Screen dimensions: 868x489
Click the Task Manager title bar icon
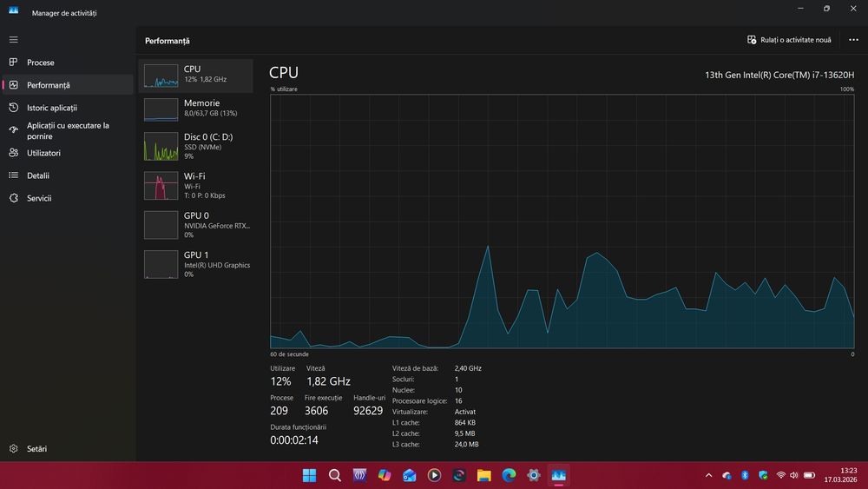(13, 10)
